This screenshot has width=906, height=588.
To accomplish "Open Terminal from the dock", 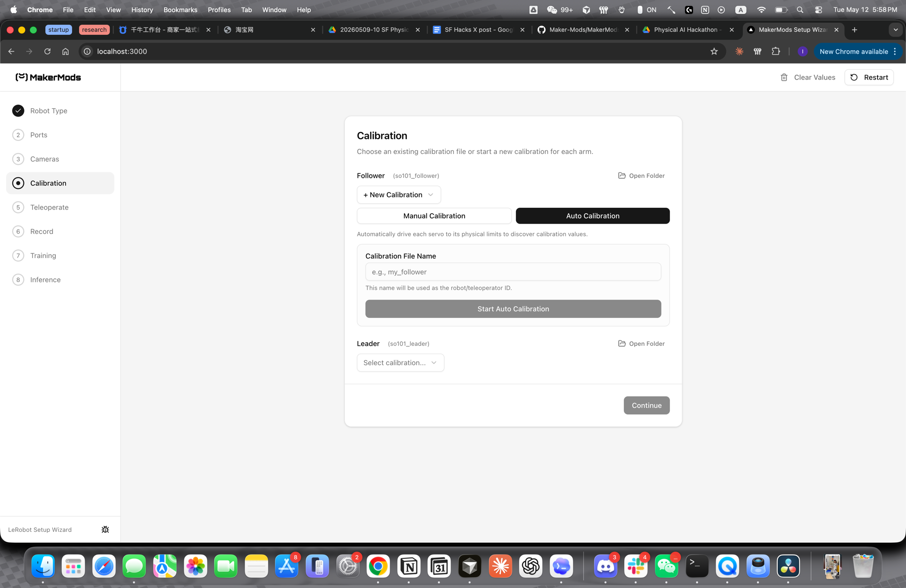I will 697,566.
